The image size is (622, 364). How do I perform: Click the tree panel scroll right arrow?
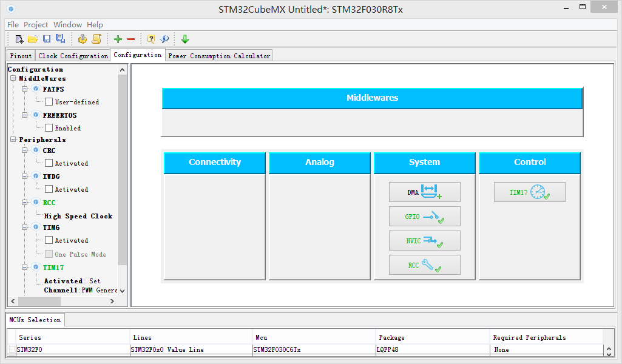[112, 302]
